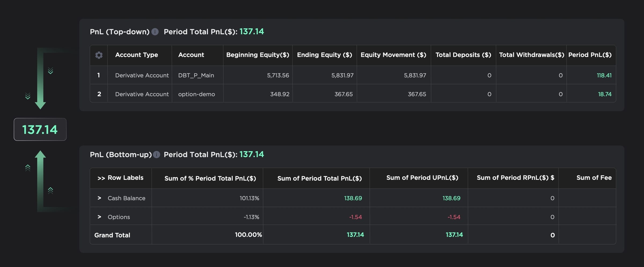
Task: Click the Account Type column header
Action: 137,55
